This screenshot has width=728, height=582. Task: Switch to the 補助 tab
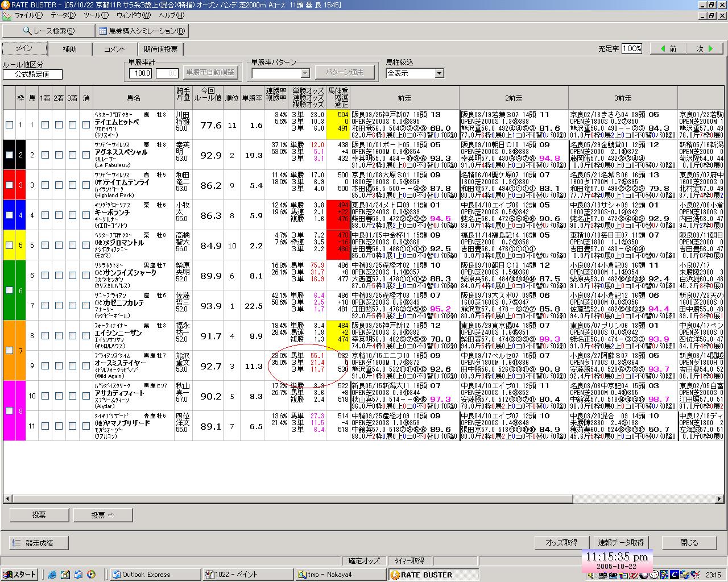(x=70, y=49)
